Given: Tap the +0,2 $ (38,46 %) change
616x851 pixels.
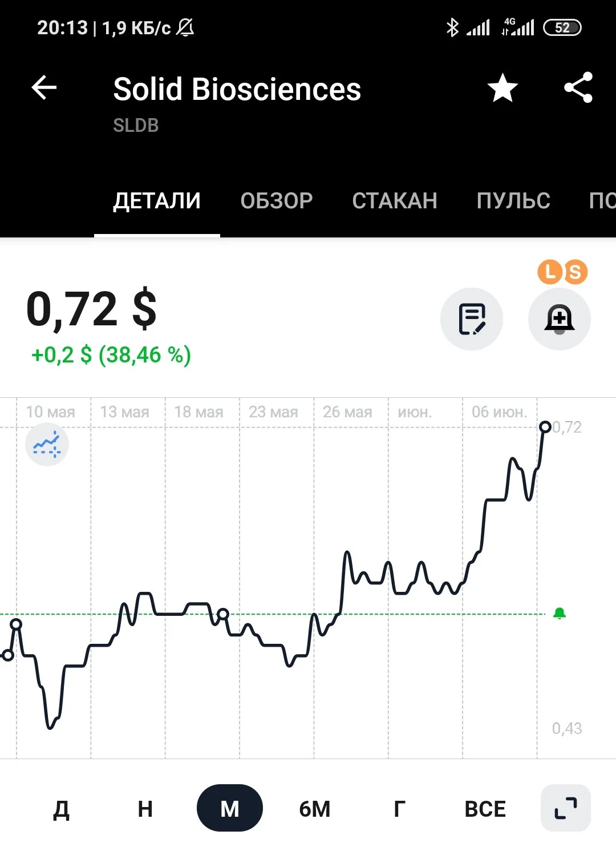Looking at the screenshot, I should pyautogui.click(x=111, y=355).
